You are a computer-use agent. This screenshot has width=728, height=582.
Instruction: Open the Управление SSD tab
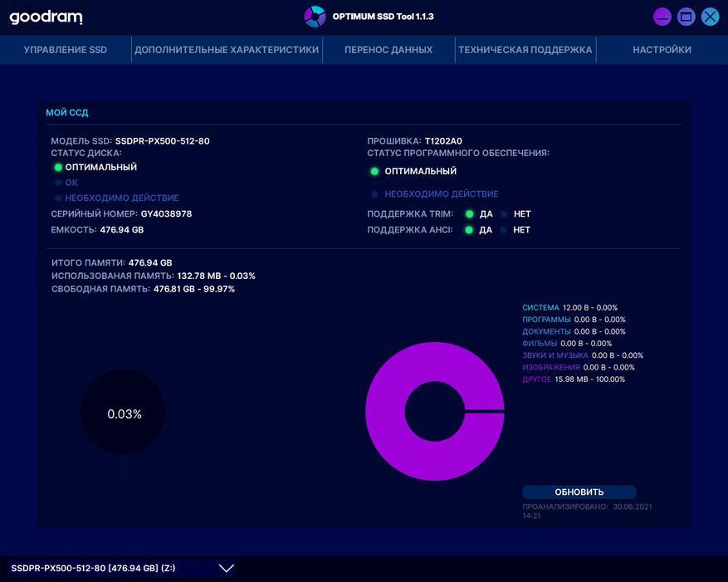[66, 50]
